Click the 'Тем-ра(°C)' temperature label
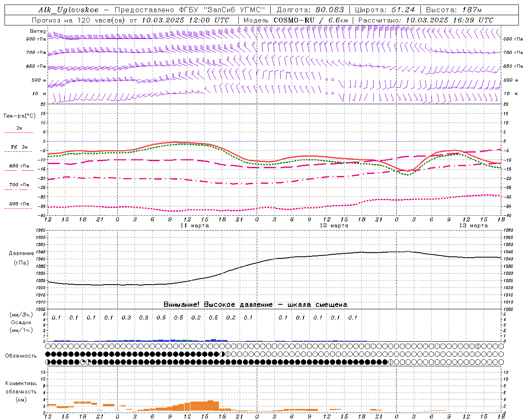 click(x=19, y=116)
